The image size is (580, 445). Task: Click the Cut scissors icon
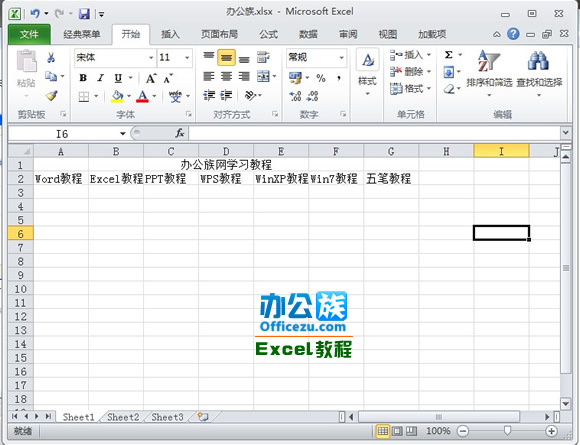coord(51,57)
